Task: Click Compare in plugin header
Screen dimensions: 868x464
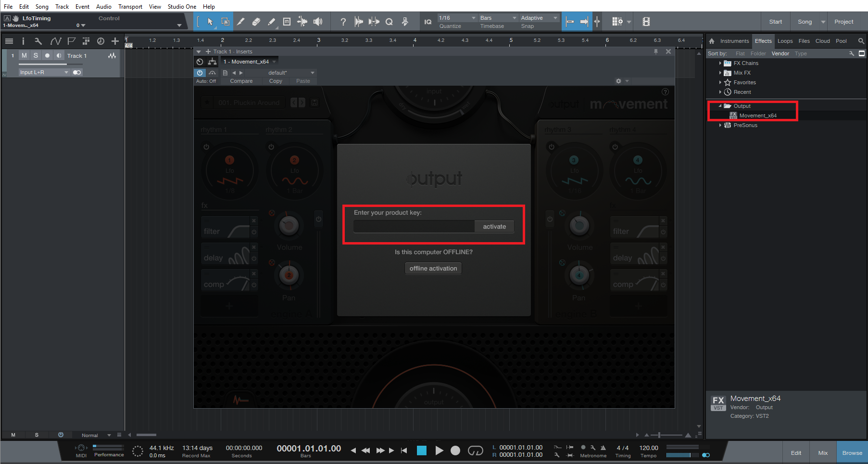Action: pyautogui.click(x=241, y=81)
